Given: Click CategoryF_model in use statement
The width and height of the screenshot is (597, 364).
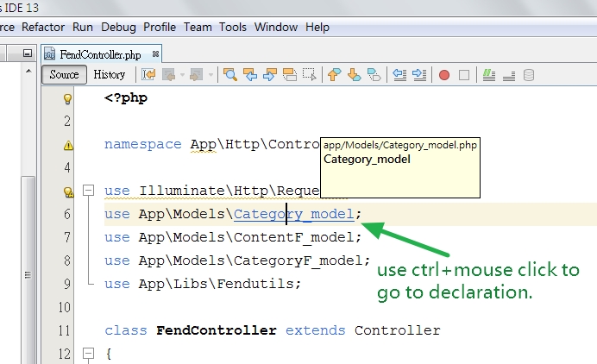Looking at the screenshot, I should (x=298, y=260).
